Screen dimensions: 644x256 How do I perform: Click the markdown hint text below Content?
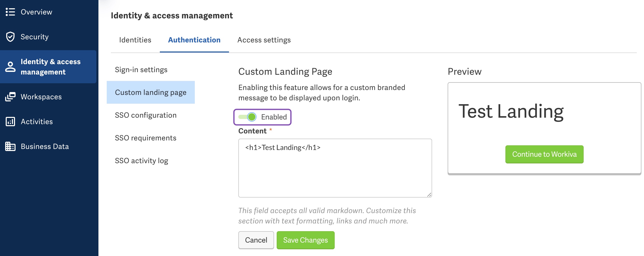(x=327, y=216)
